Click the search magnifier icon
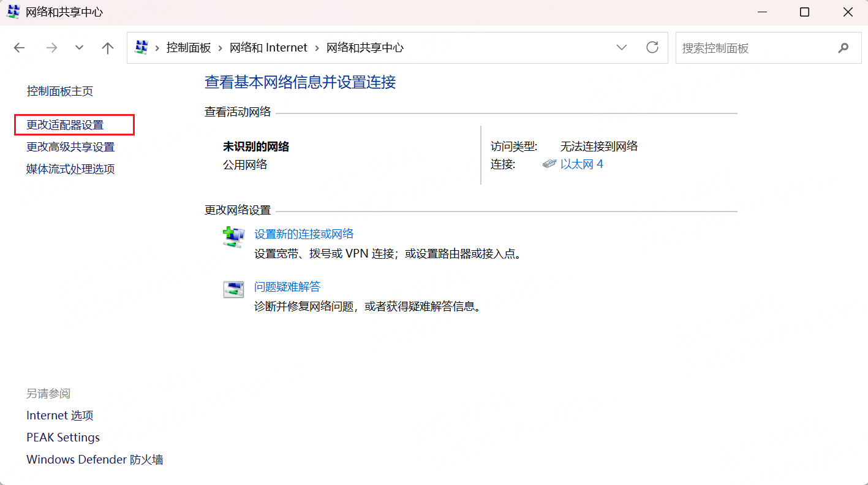Viewport: 868px width, 485px height. 843,48
